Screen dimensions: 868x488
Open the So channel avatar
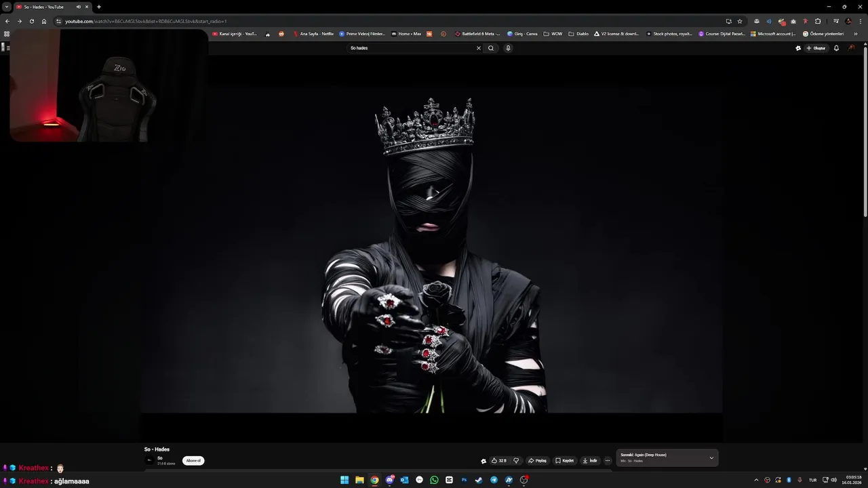point(150,460)
